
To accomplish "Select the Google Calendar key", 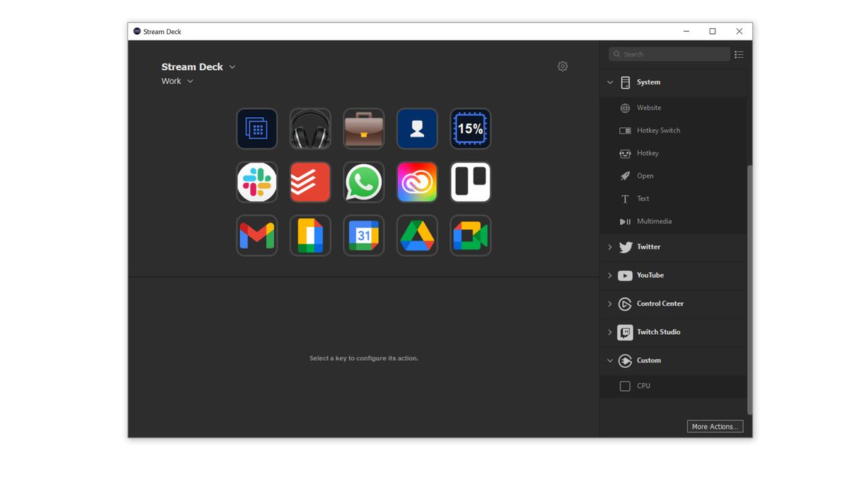I will click(364, 236).
